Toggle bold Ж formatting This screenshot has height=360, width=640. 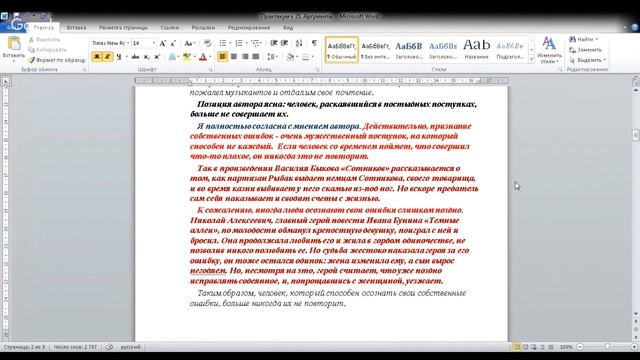pyautogui.click(x=97, y=57)
